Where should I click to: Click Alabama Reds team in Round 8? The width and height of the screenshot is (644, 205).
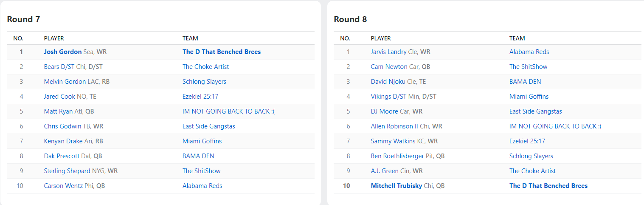[529, 52]
